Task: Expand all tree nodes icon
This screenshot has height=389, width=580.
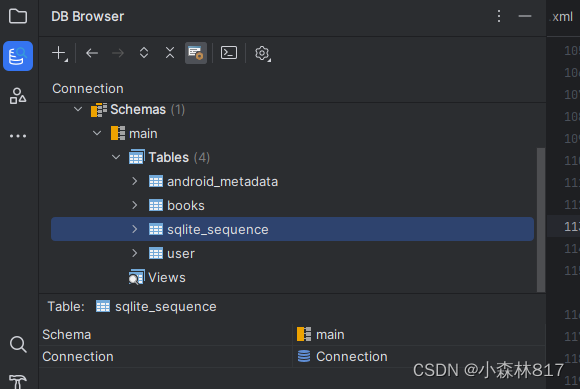Action: pos(144,53)
